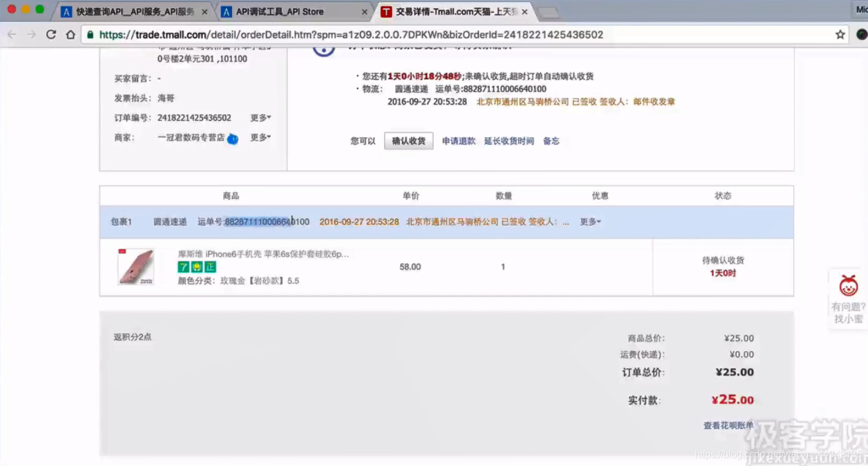868x466 pixels.
Task: Click countdown 1天0小时18分48秒
Action: pos(424,76)
